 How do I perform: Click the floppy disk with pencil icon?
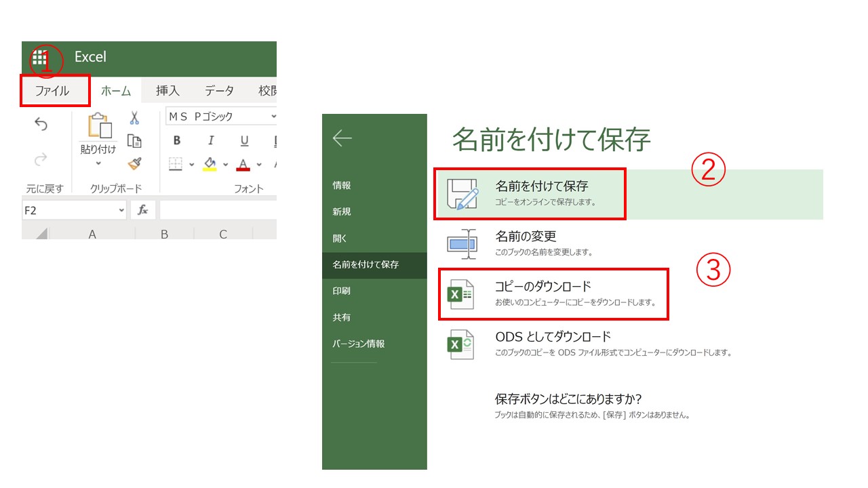[462, 195]
